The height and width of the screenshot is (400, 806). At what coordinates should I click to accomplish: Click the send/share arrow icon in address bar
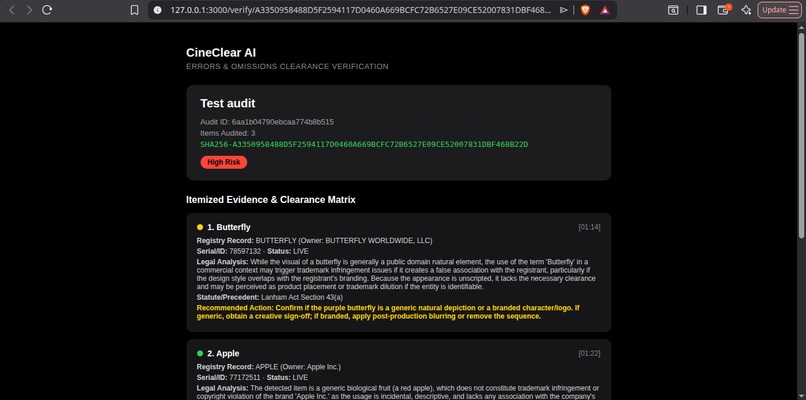[x=564, y=10]
